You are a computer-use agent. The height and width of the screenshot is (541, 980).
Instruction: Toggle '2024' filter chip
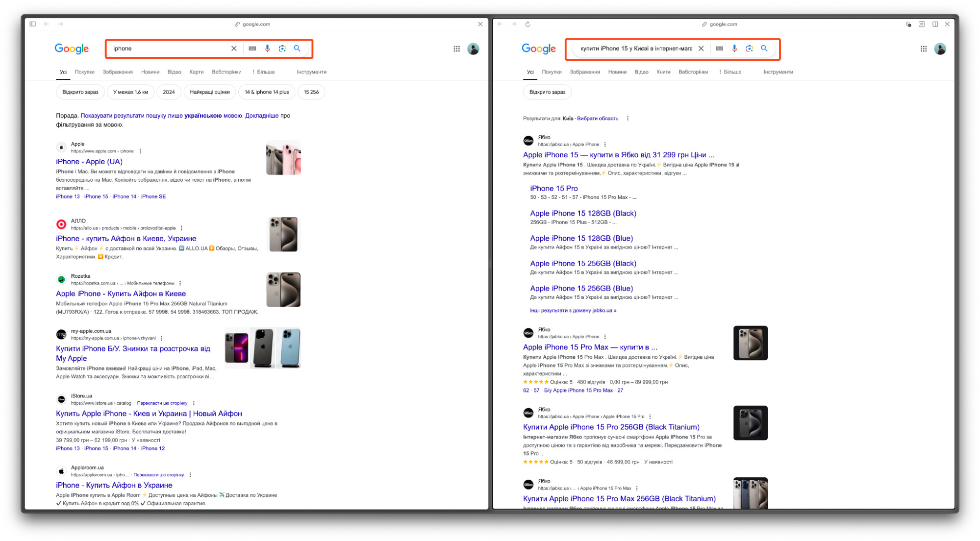(x=169, y=92)
